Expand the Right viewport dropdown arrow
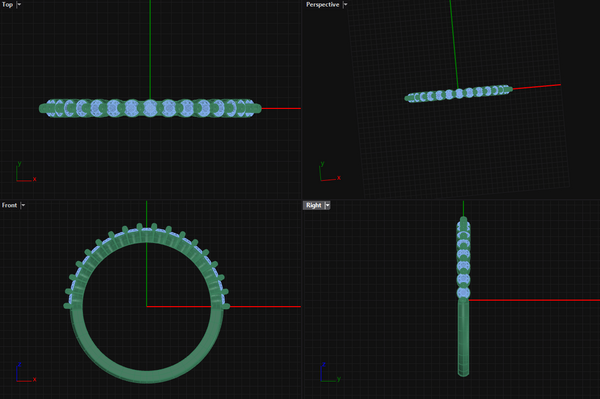This screenshot has height=399, width=600. tap(327, 205)
